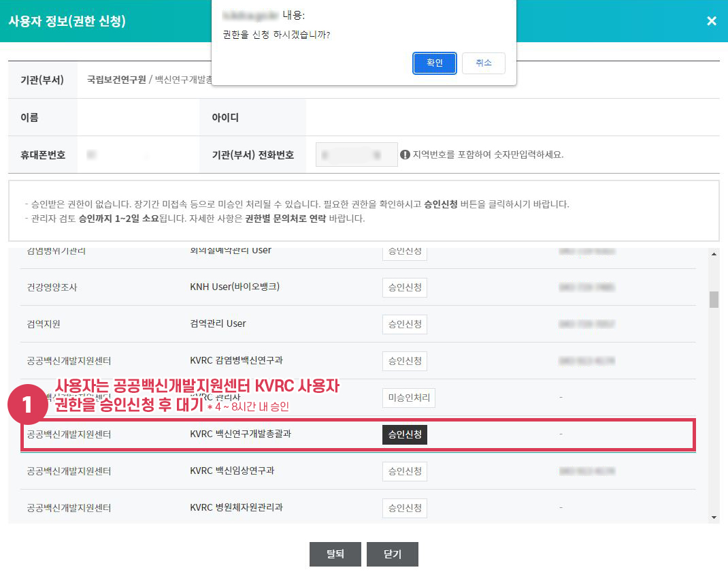Click the KVRC 백신연구개발총괄과 text

pyautogui.click(x=240, y=434)
